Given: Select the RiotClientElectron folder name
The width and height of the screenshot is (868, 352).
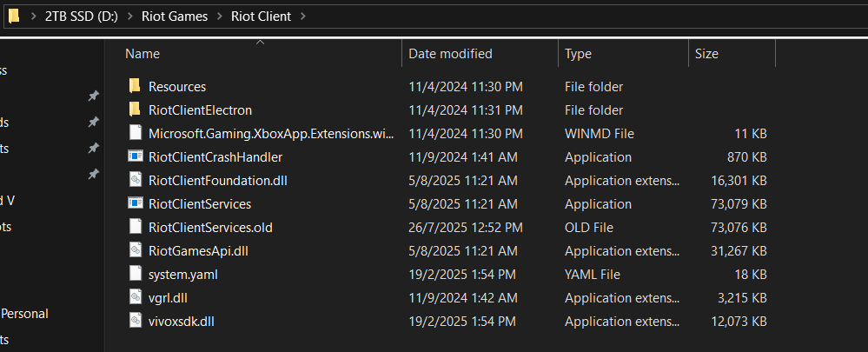Looking at the screenshot, I should tap(200, 110).
